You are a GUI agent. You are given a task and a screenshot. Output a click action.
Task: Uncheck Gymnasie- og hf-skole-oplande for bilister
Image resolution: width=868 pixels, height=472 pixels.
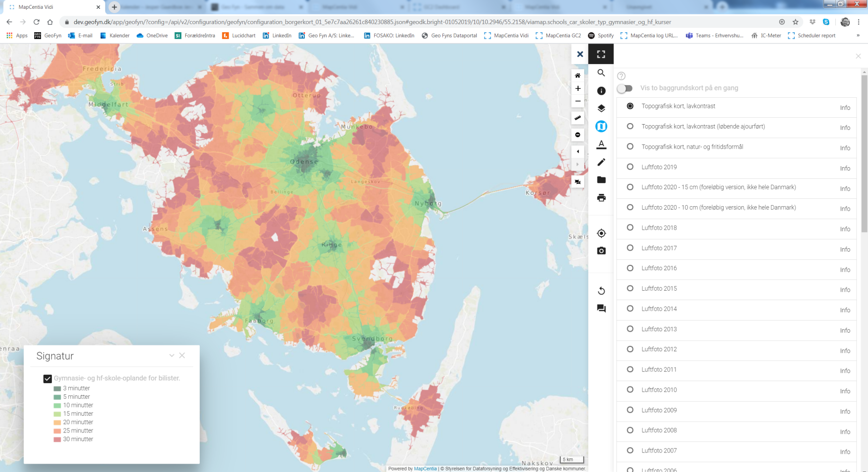click(x=47, y=379)
